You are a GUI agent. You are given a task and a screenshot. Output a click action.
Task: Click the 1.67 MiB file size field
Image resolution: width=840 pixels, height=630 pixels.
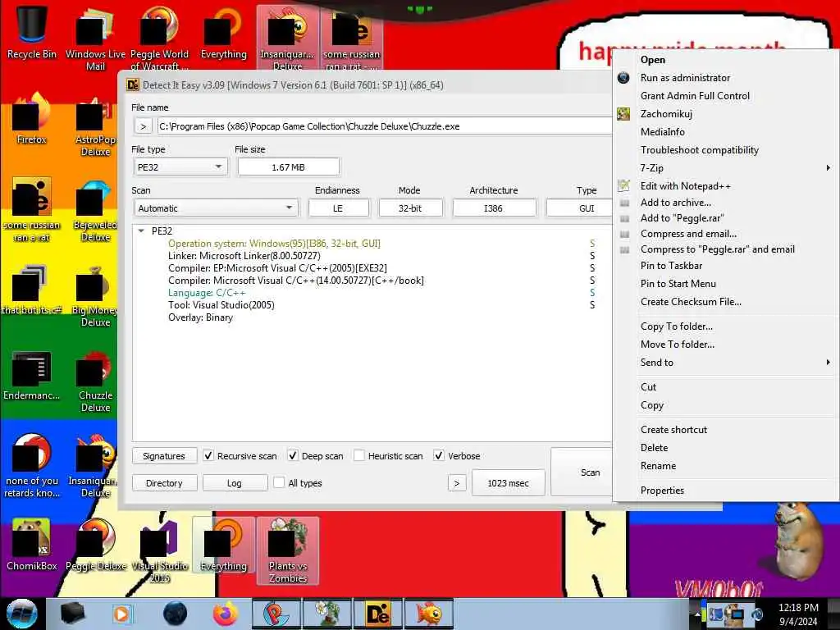pos(288,167)
